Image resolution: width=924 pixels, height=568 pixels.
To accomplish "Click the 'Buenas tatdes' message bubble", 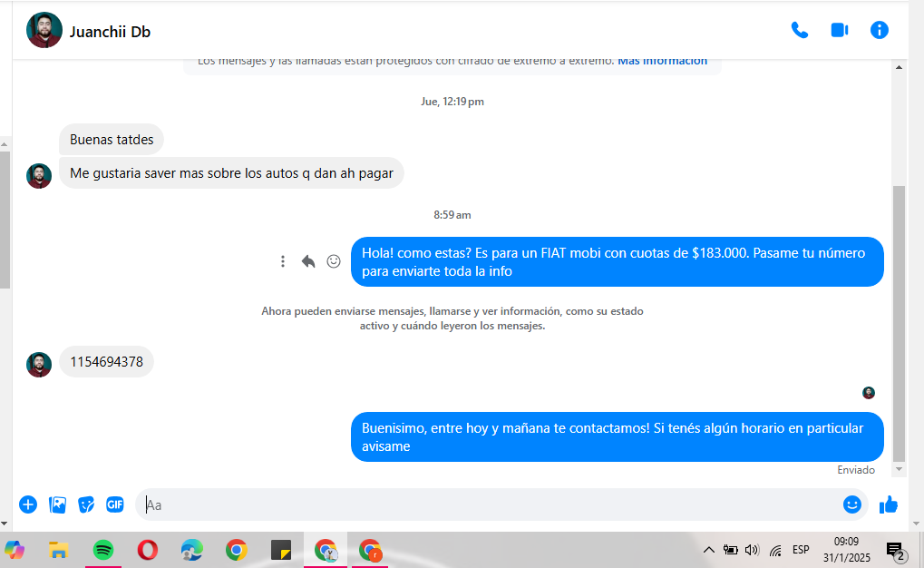I will point(112,140).
